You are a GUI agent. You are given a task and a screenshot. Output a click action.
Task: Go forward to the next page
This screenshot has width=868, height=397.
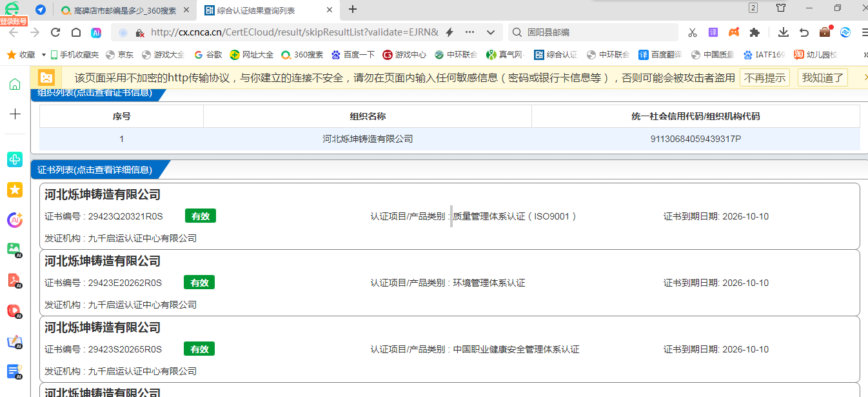34,32
